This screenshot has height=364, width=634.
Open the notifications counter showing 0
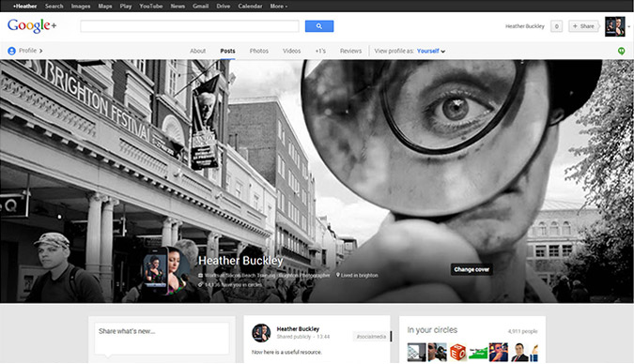click(x=556, y=26)
